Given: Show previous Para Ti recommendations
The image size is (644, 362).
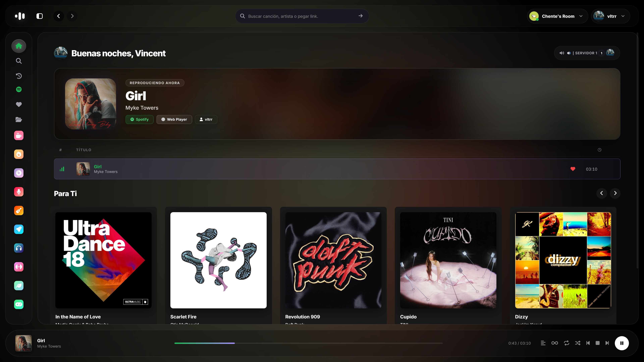Looking at the screenshot, I should tap(602, 193).
